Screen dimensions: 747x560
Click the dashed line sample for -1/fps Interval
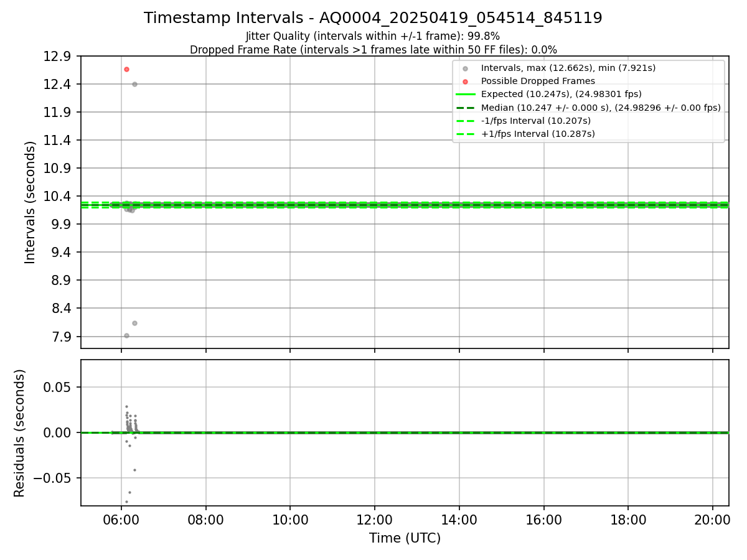[466, 121]
